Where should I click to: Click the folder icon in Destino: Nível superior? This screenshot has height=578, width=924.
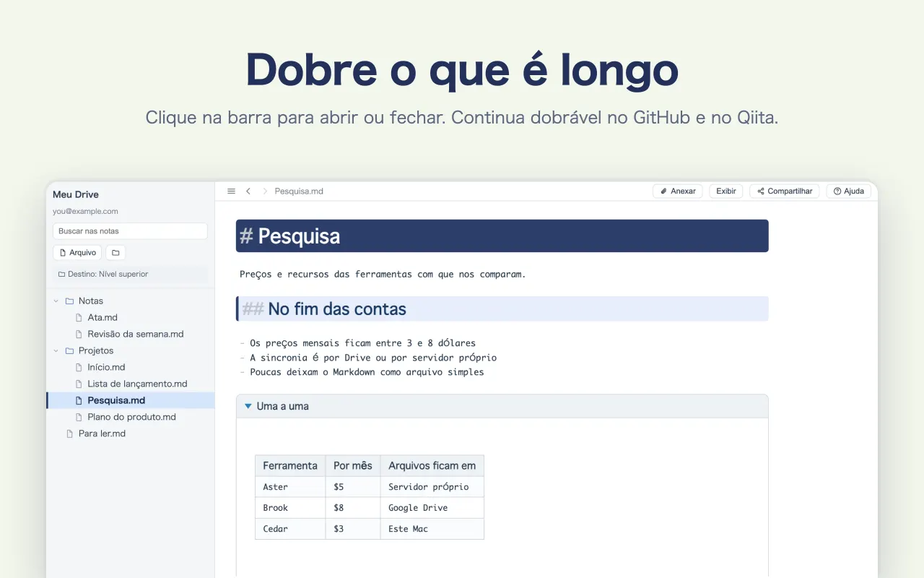click(x=61, y=274)
